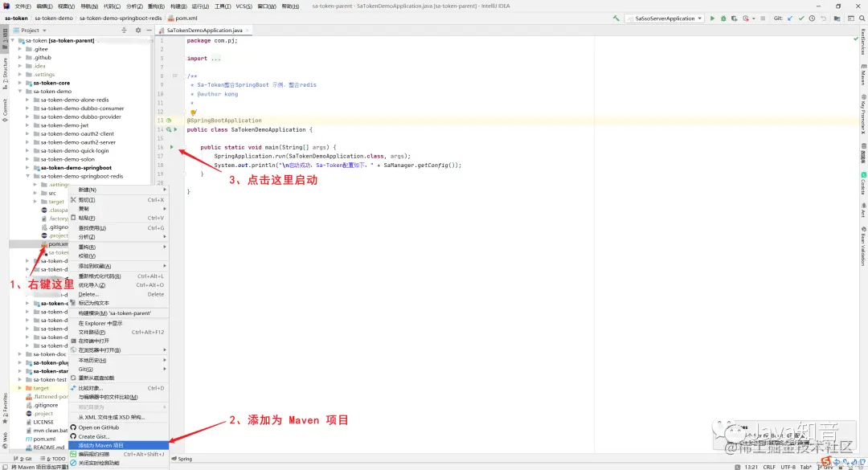Viewport: 868px width, 470px height.
Task: Choose Open on GitHub in context menu
Action: pos(118,427)
